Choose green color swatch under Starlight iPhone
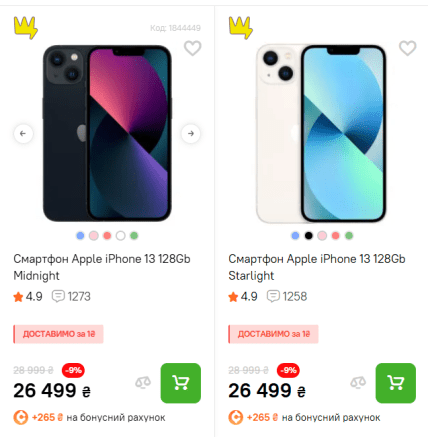This screenshot has height=437, width=428. (x=349, y=236)
